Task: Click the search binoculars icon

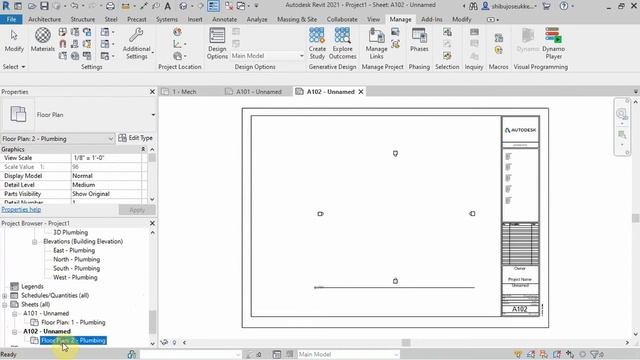Action: pyautogui.click(x=473, y=6)
